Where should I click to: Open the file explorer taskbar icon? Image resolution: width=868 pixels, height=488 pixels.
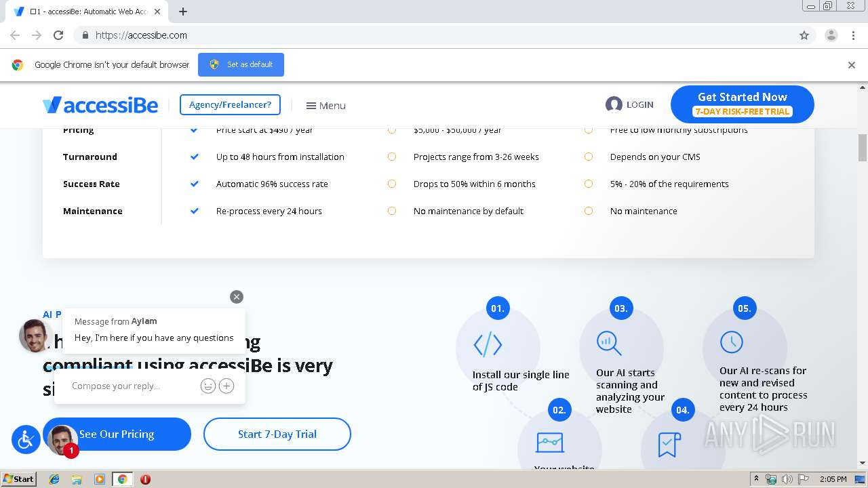point(77,479)
